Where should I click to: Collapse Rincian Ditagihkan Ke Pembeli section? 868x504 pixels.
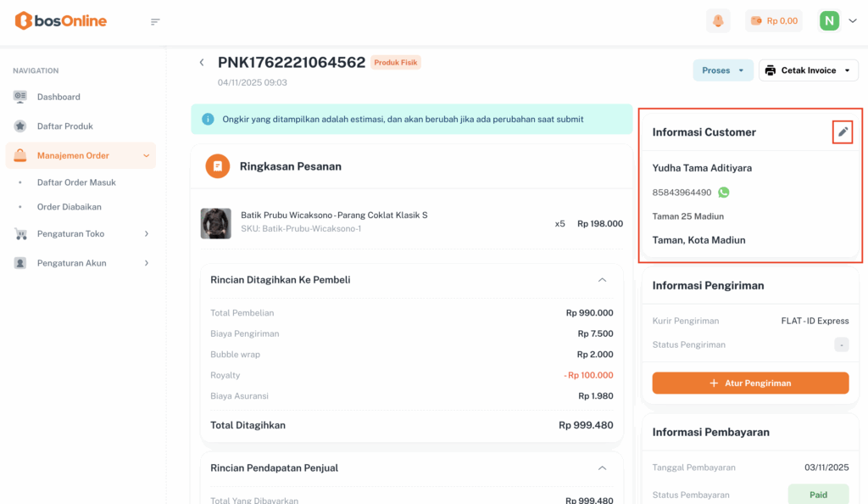tap(602, 280)
